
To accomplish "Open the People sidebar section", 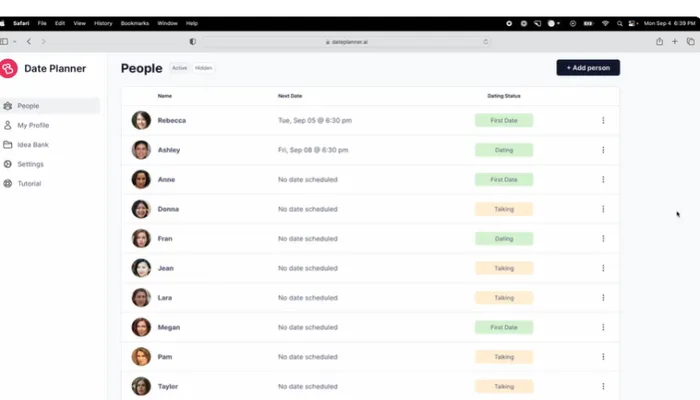I will click(x=28, y=106).
